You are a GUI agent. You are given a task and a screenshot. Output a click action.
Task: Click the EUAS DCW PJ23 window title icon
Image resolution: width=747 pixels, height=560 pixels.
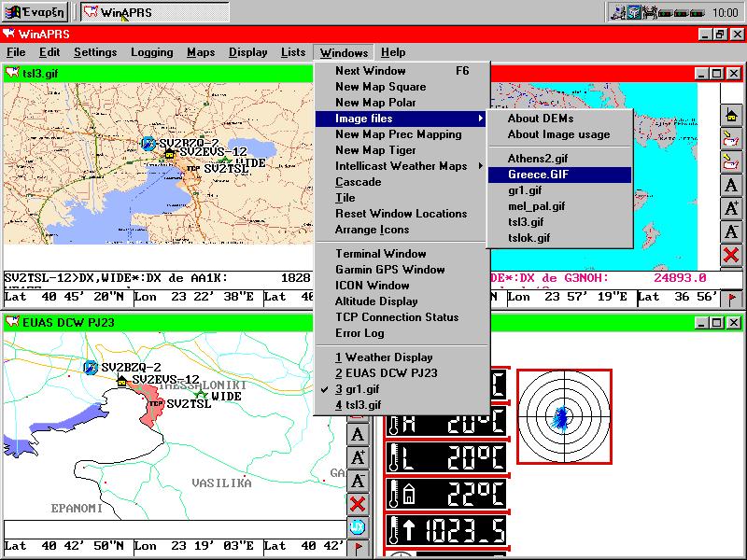[x=12, y=322]
